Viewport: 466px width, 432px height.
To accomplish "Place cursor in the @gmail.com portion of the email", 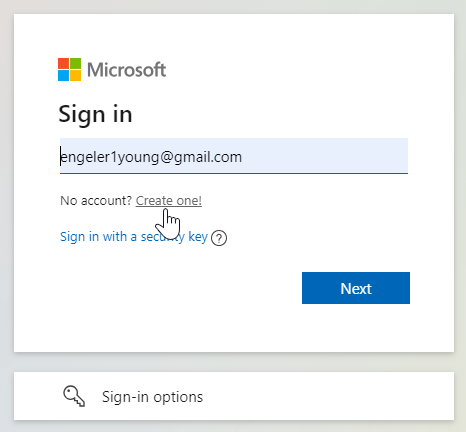I will [201, 157].
